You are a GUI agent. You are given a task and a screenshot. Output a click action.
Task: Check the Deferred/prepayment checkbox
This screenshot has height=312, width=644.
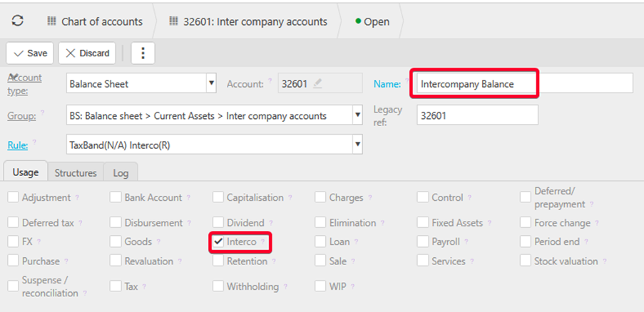pos(525,197)
